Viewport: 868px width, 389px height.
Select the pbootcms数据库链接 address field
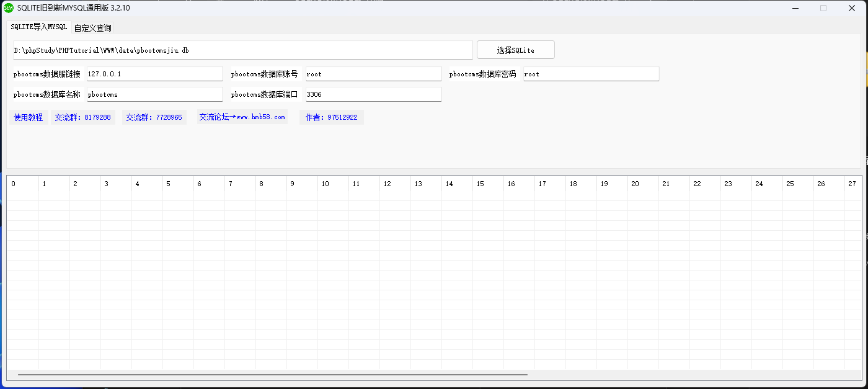[x=154, y=73]
